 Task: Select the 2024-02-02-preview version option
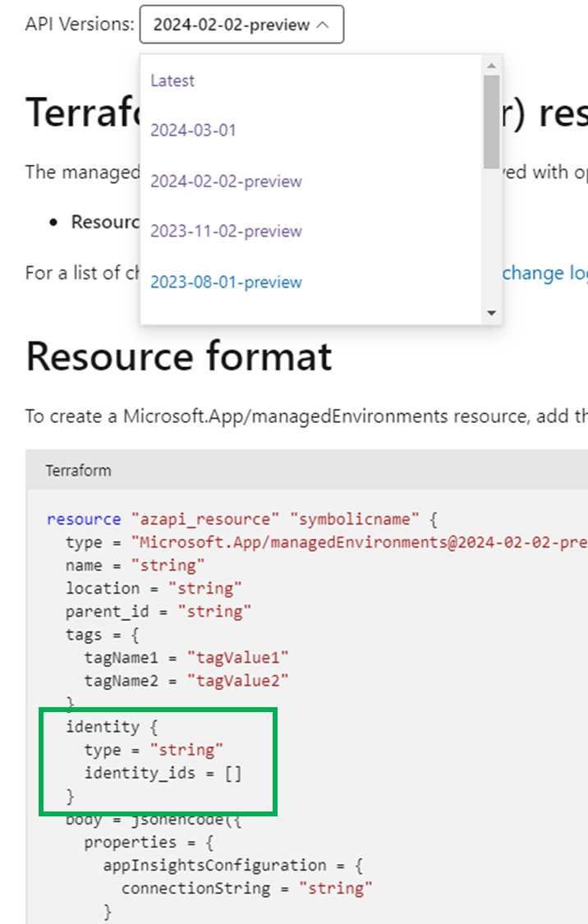coord(226,181)
